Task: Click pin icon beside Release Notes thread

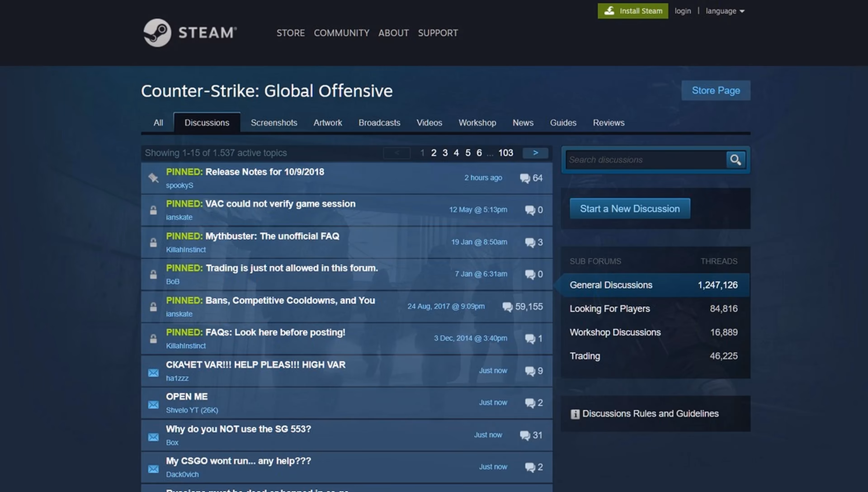Action: 153,178
